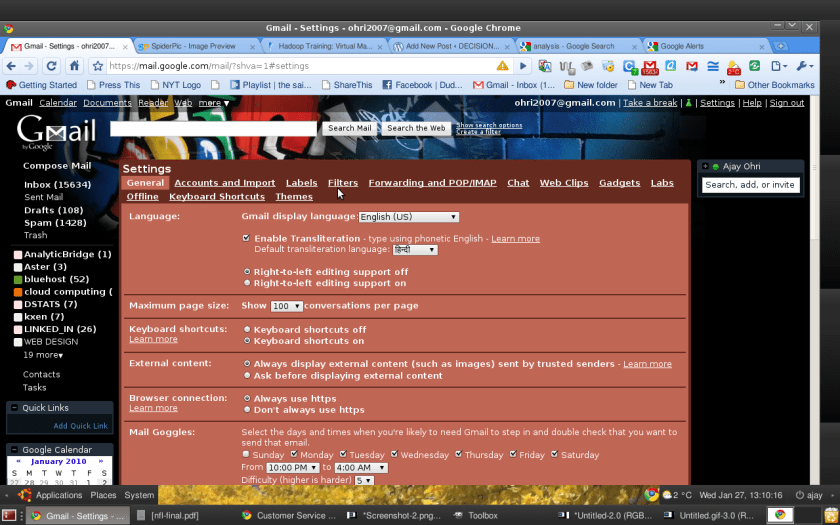This screenshot has height=525, width=840.
Task: Open the Gmail display language dropdown
Action: pyautogui.click(x=408, y=217)
